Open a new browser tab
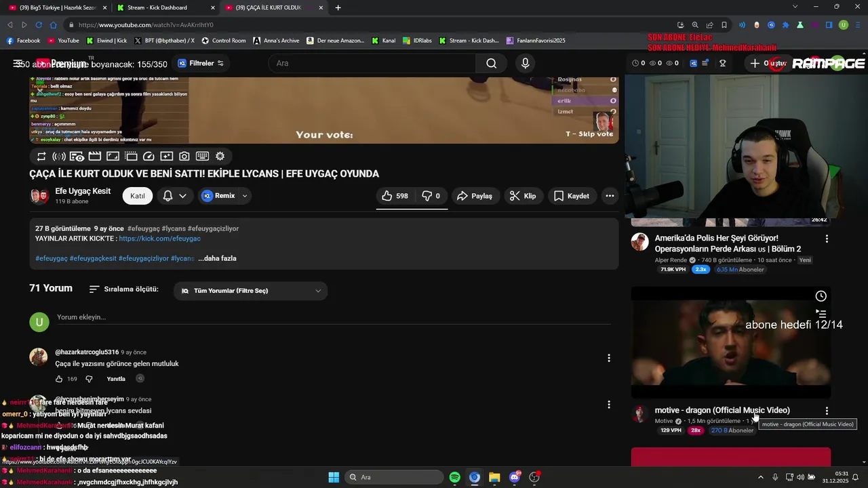The image size is (868, 488). (338, 7)
